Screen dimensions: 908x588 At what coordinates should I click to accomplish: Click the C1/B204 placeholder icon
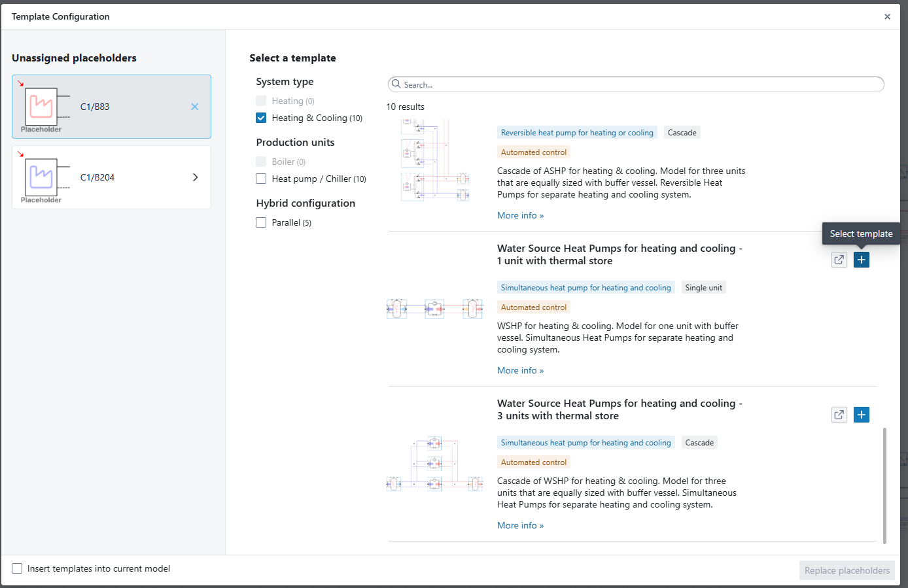coord(42,177)
